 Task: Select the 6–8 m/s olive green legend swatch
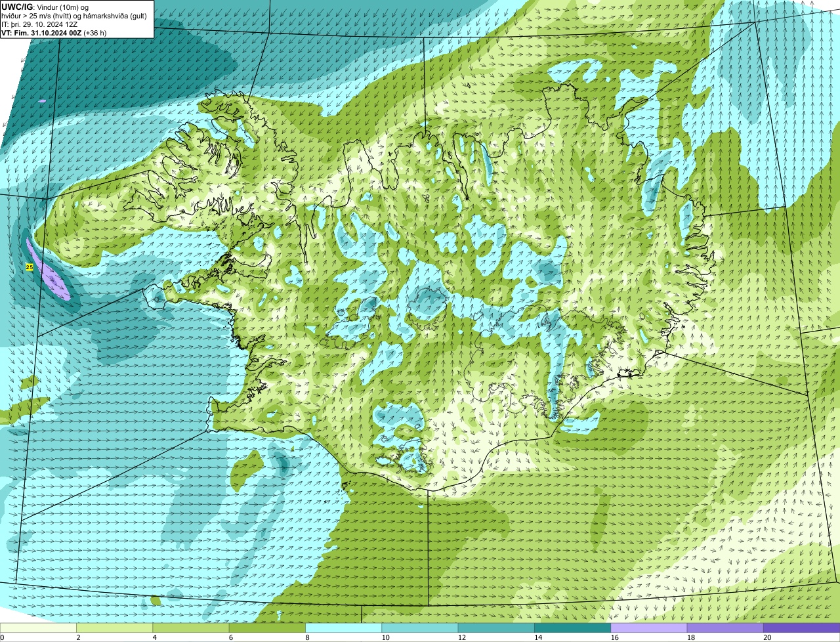[268, 628]
